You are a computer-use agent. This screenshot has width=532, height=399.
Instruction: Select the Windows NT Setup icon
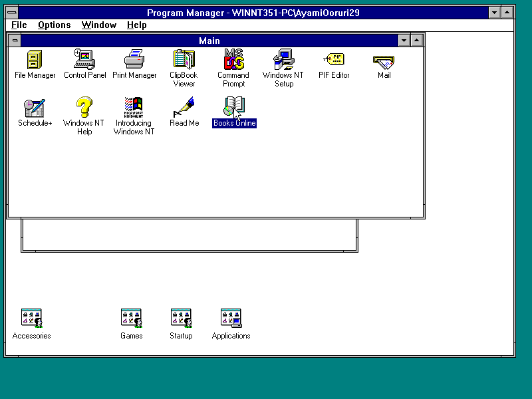[x=284, y=59]
